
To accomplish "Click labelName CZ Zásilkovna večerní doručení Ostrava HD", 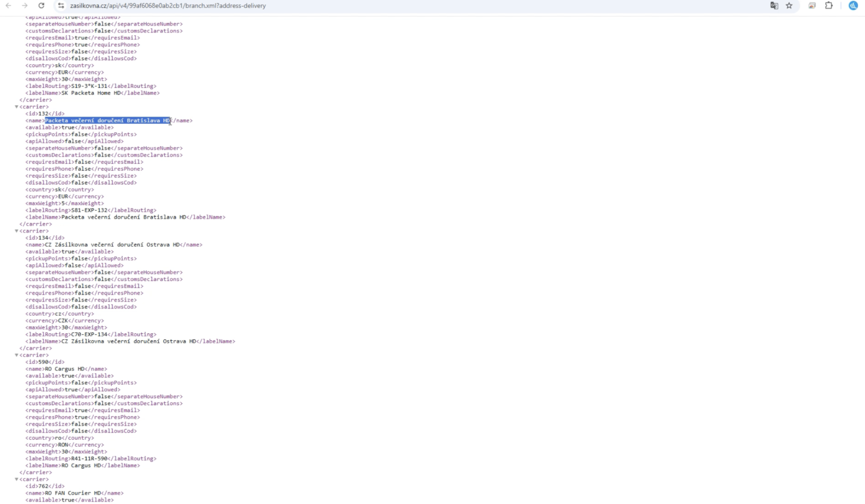I will pos(130,341).
